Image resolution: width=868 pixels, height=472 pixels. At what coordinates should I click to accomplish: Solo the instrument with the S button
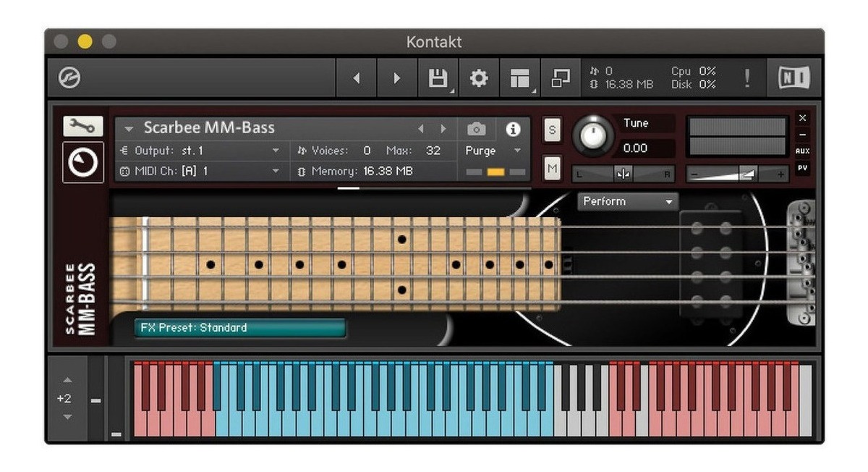point(553,130)
